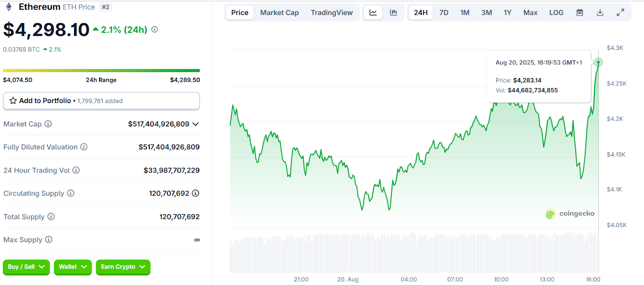
Task: Open the Wallet dropdown
Action: (72, 267)
